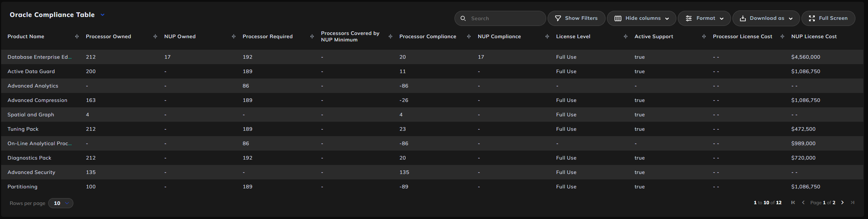Click Full Use license level for Spatial and Graph
Image resolution: width=868 pixels, height=219 pixels.
tap(566, 115)
